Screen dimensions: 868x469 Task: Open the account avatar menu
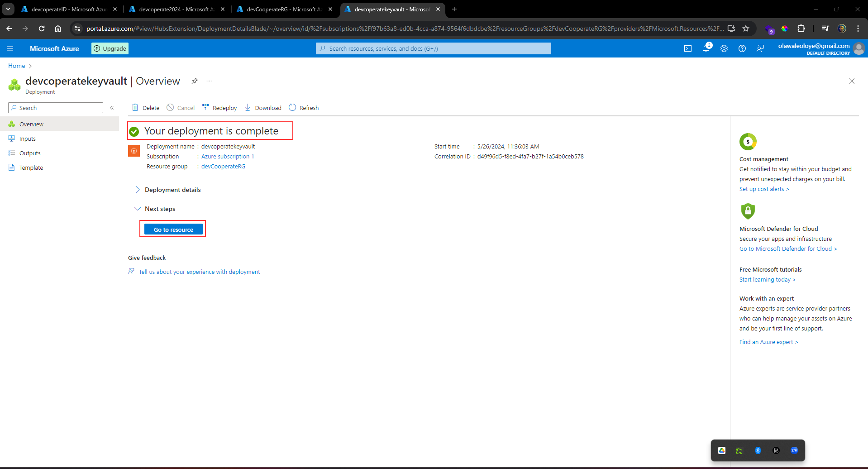point(858,48)
